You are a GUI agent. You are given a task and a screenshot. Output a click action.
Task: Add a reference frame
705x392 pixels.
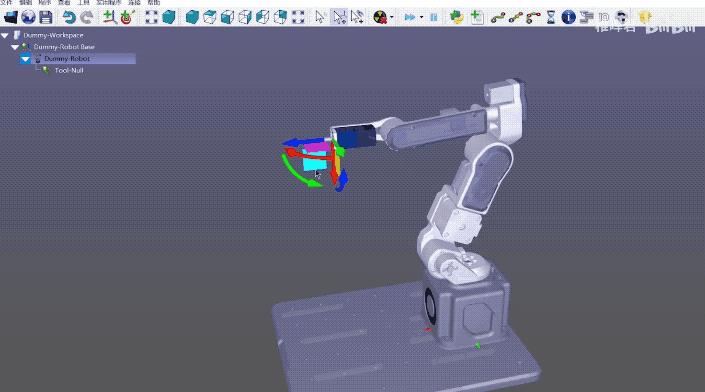109,18
